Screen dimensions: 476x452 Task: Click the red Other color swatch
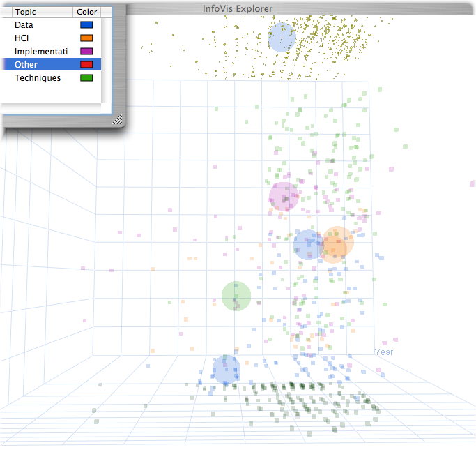[86, 64]
